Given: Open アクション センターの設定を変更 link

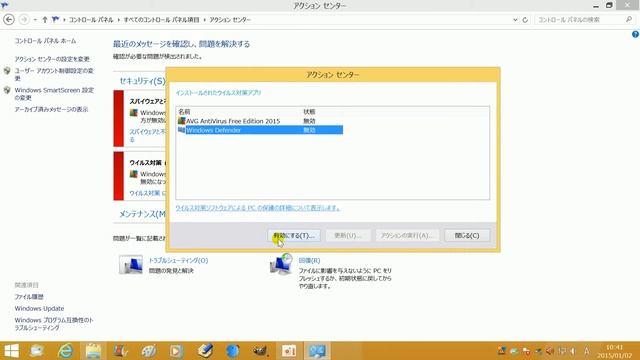Looking at the screenshot, I should [52, 59].
